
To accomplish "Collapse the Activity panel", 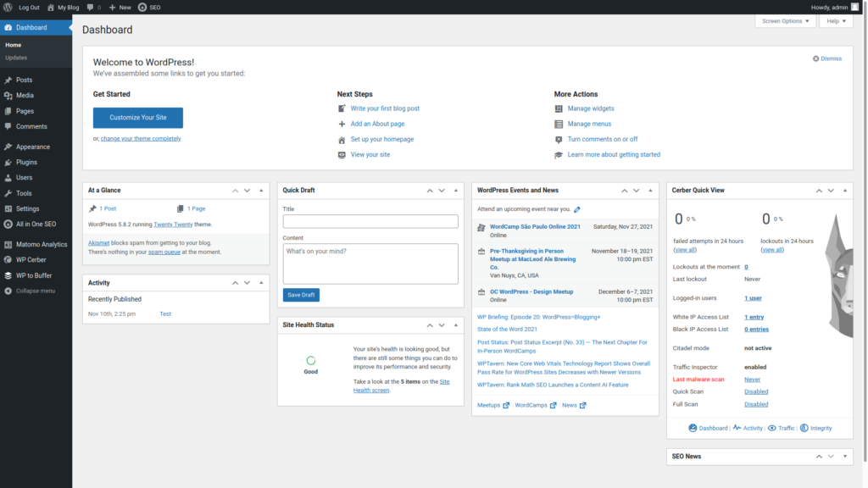I will pos(261,283).
